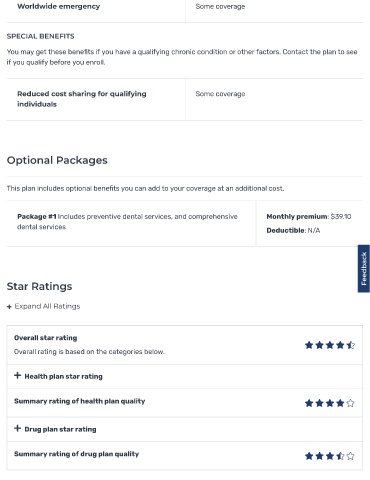This screenshot has height=480, width=370.
Task: Click Summary rating of drug plan quality label
Action: pyautogui.click(x=76, y=454)
